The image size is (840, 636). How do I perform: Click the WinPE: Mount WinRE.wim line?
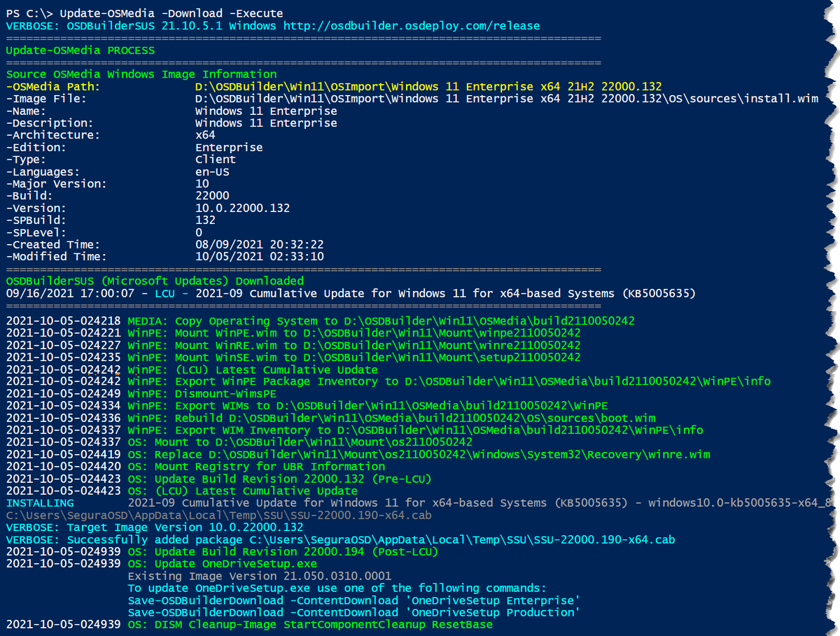293,345
